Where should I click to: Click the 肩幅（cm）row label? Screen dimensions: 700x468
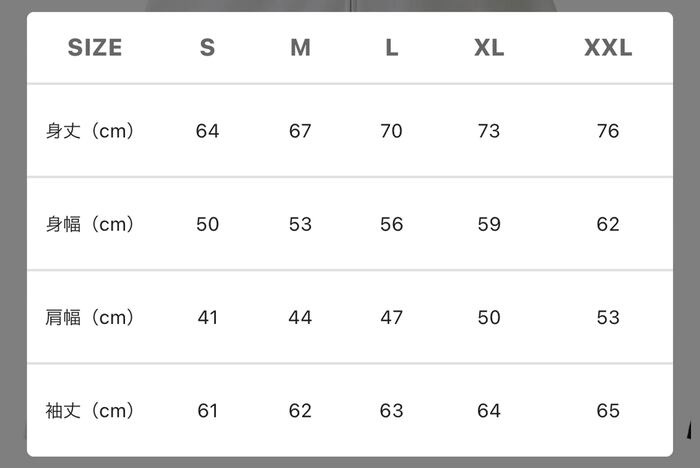[90, 318]
